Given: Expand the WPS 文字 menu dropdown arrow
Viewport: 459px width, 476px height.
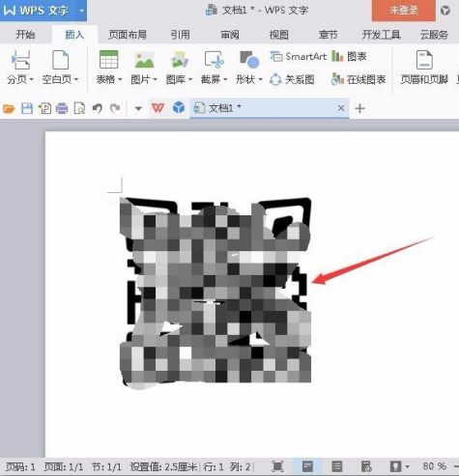Looking at the screenshot, I should pos(81,11).
